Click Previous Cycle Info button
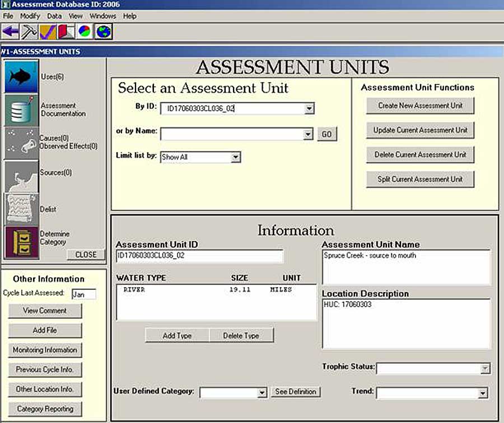Viewport: 504px width, 423px height. [x=45, y=370]
